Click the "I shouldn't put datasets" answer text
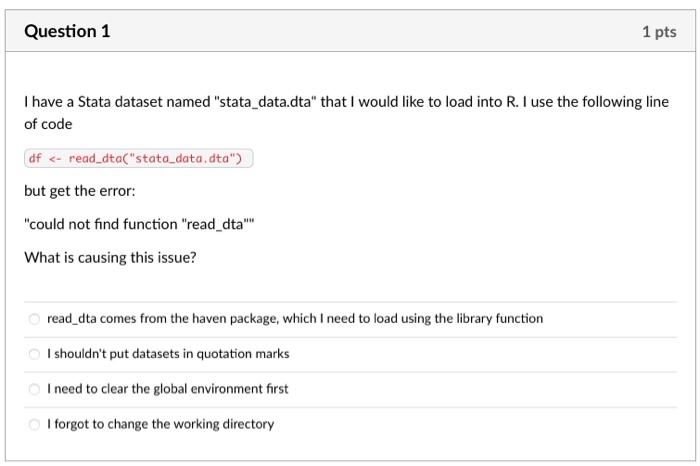This screenshot has width=700, height=466. point(168,354)
